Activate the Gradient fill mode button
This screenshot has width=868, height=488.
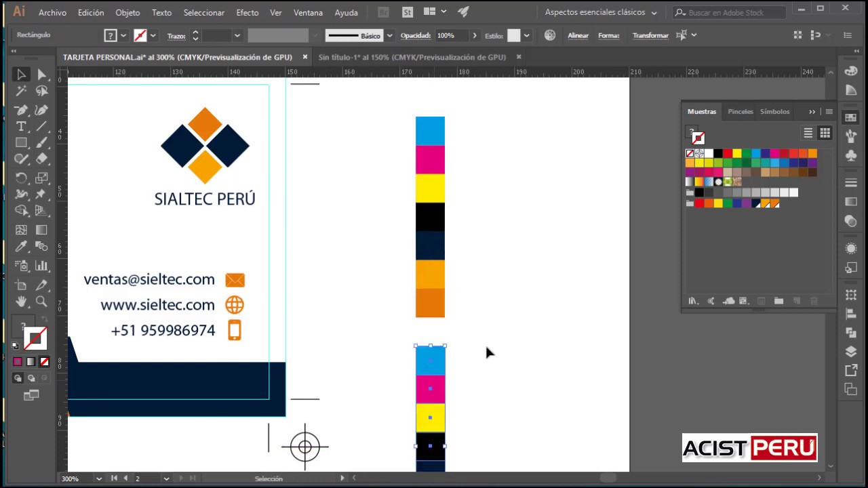(31, 362)
